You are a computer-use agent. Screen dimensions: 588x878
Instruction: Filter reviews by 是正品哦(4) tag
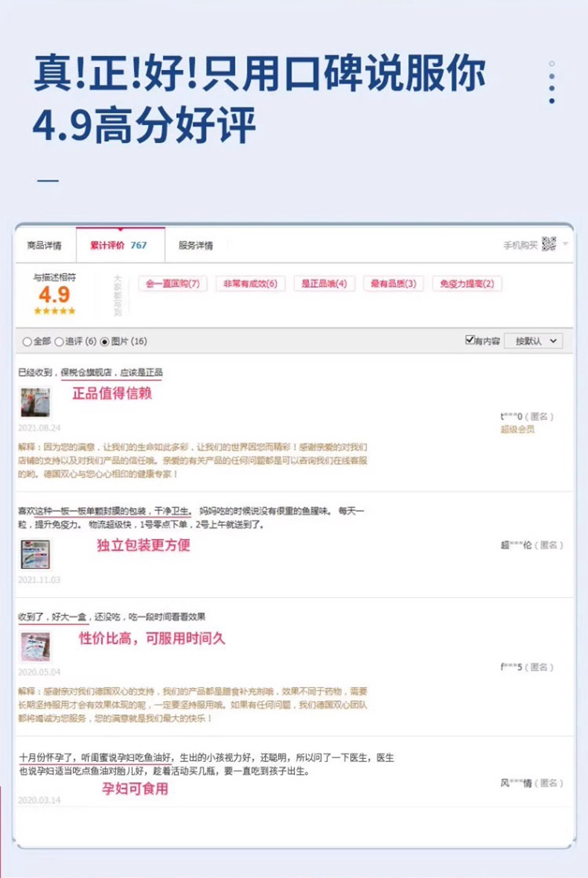(x=324, y=283)
